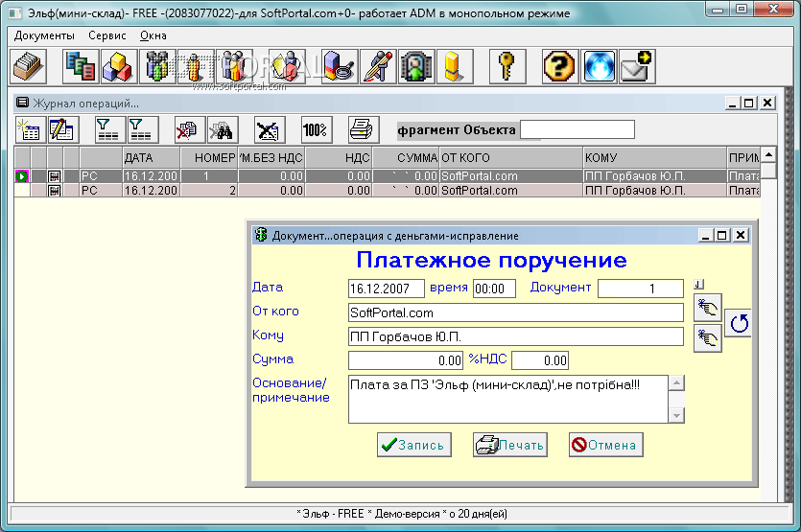Image resolution: width=801 pixels, height=532 pixels.
Task: Open help with the question mark icon
Action: (x=560, y=66)
